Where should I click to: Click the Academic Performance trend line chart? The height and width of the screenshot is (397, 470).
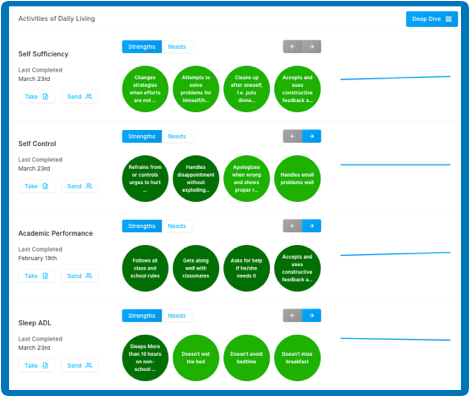[395, 254]
